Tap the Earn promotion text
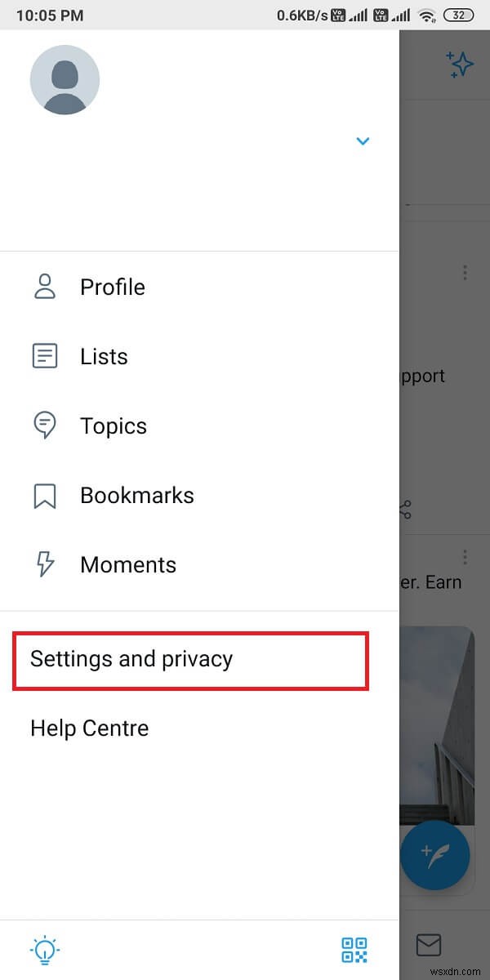The height and width of the screenshot is (980, 490). [445, 582]
